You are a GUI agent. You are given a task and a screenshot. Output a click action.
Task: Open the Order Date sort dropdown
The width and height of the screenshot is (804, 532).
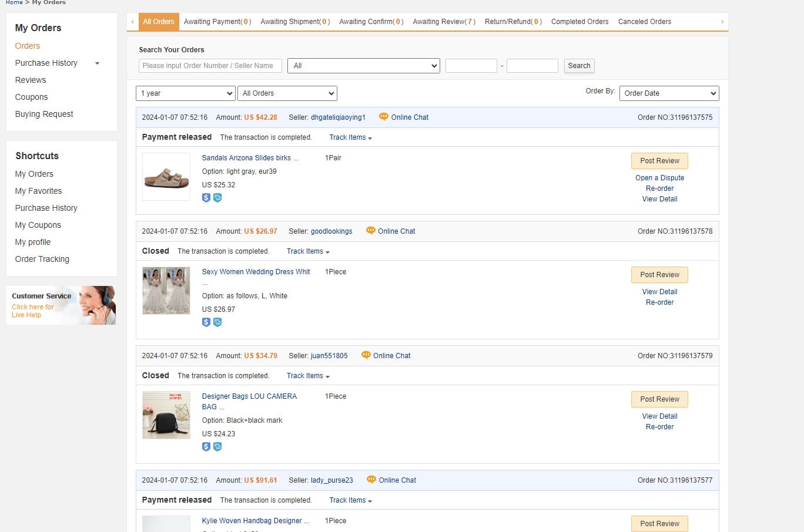click(669, 93)
